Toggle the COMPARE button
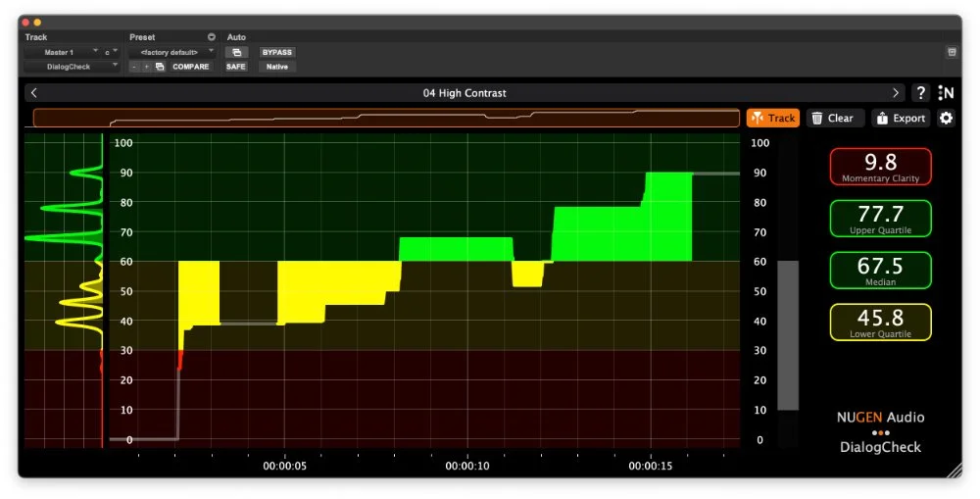Screen dimensions: 980x499 point(191,67)
